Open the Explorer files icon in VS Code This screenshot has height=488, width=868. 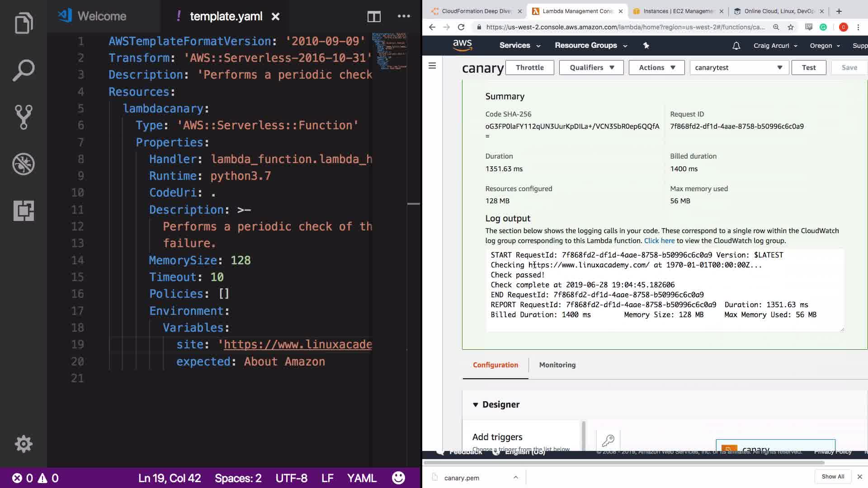tap(24, 23)
